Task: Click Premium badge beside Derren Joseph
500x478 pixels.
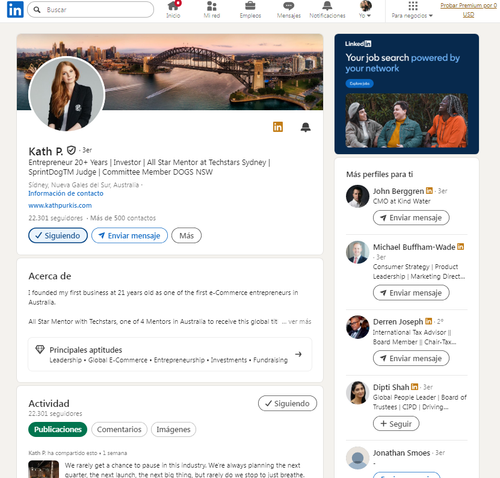Action: click(x=429, y=321)
